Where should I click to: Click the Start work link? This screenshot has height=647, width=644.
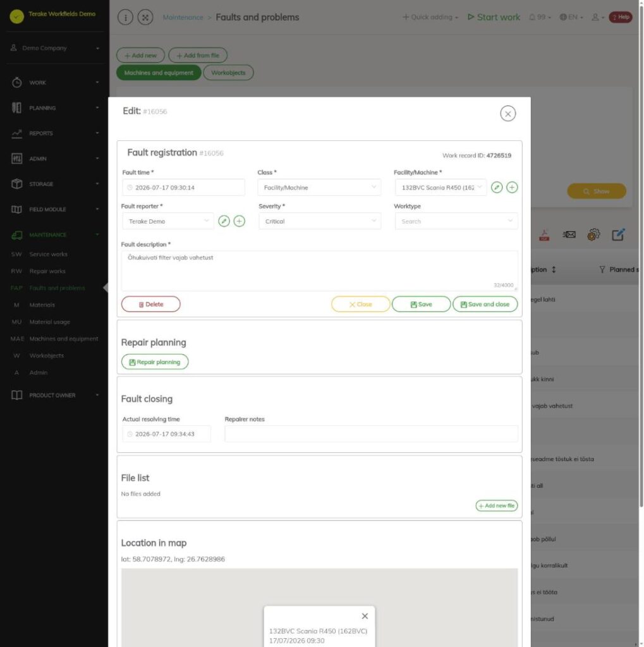[x=494, y=17]
